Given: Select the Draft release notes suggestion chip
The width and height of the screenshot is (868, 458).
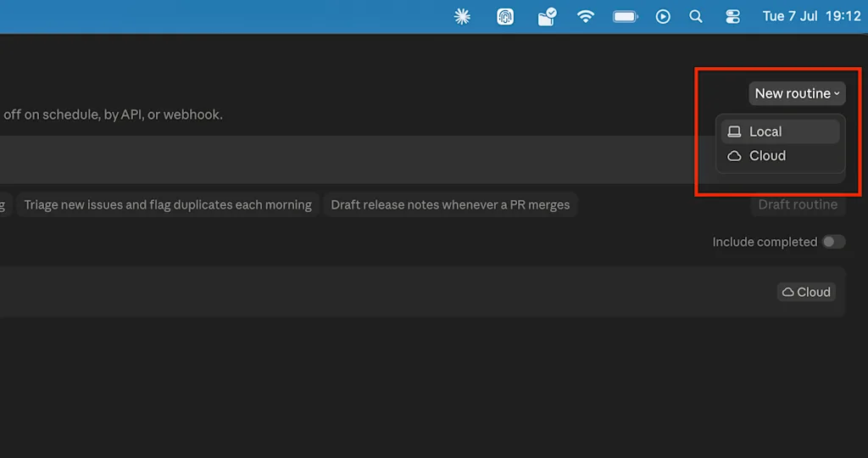Looking at the screenshot, I should [x=450, y=205].
